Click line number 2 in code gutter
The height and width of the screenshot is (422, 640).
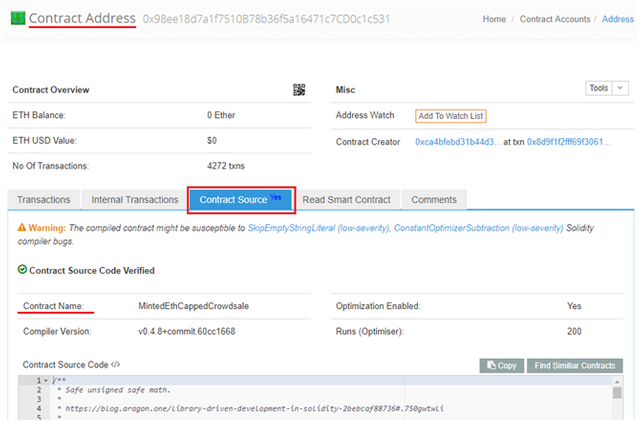39,390
